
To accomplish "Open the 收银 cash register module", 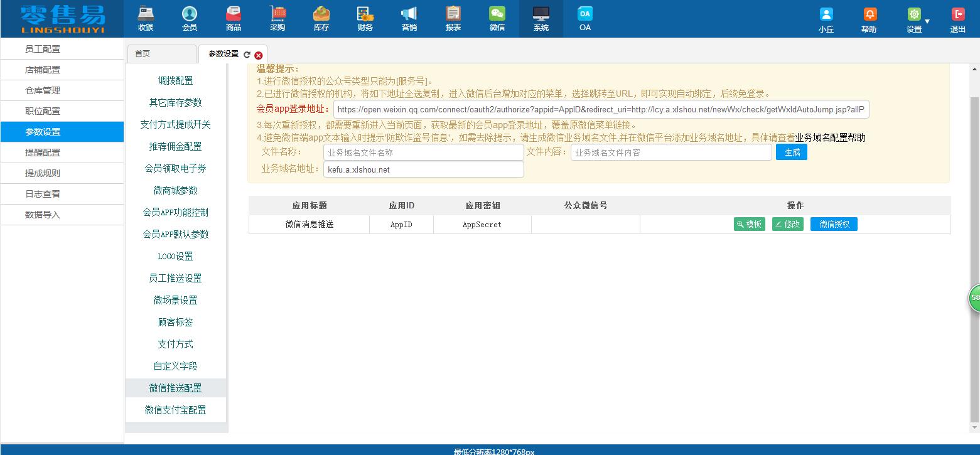I will pos(146,17).
